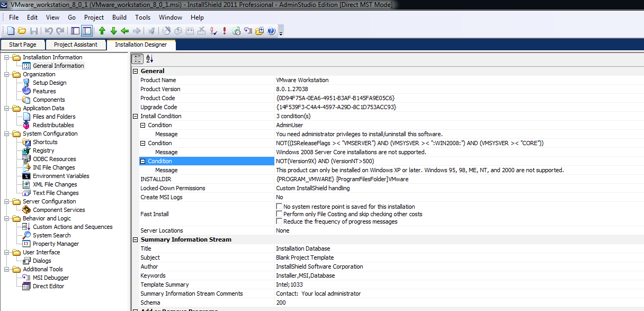This screenshot has width=644, height=311.
Task: Click the System Search magnifier icon
Action: pos(26,235)
